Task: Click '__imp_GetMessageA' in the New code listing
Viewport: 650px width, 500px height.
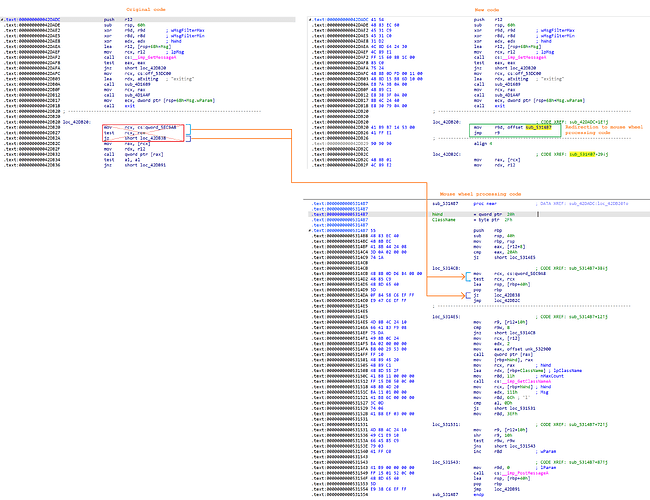Action: 526,57
